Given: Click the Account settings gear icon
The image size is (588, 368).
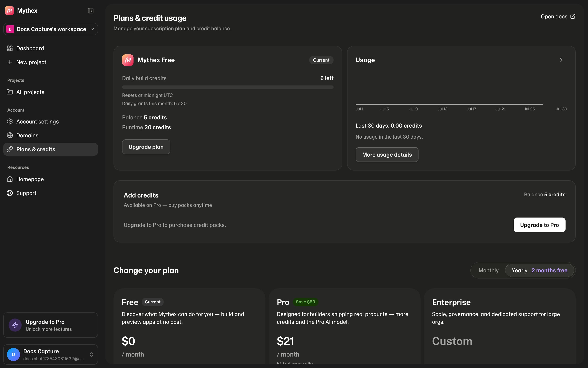Looking at the screenshot, I should coord(10,121).
